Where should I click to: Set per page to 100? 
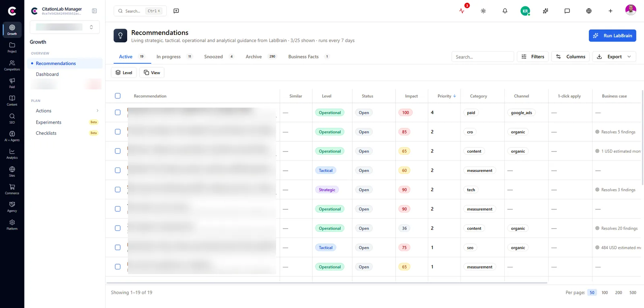[605, 293]
